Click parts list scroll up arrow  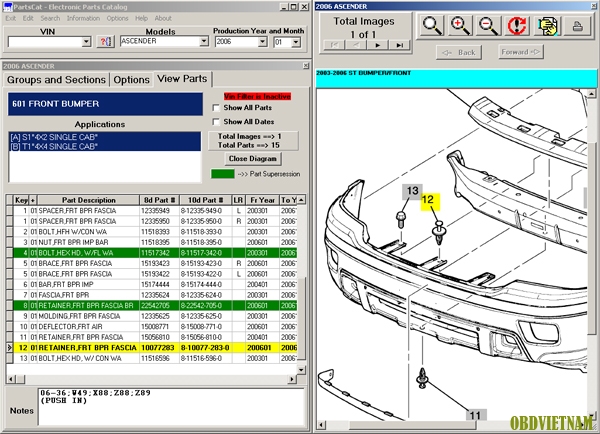pyautogui.click(x=302, y=200)
